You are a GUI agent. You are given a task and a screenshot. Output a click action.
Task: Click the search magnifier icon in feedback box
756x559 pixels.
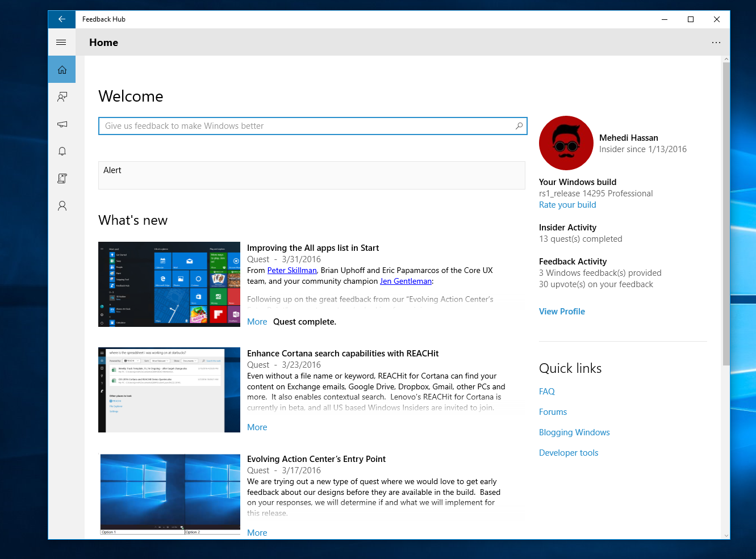point(519,126)
